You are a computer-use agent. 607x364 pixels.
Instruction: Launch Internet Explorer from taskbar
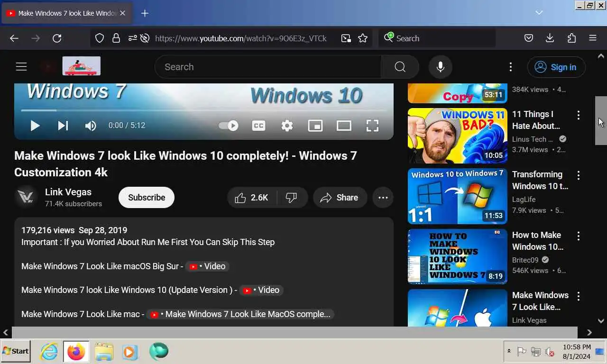pyautogui.click(x=49, y=351)
